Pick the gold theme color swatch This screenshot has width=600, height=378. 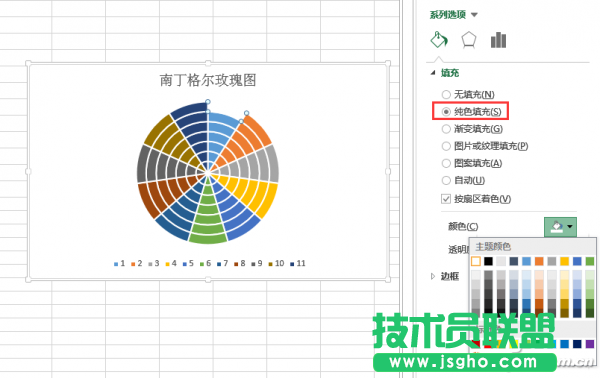(x=564, y=261)
